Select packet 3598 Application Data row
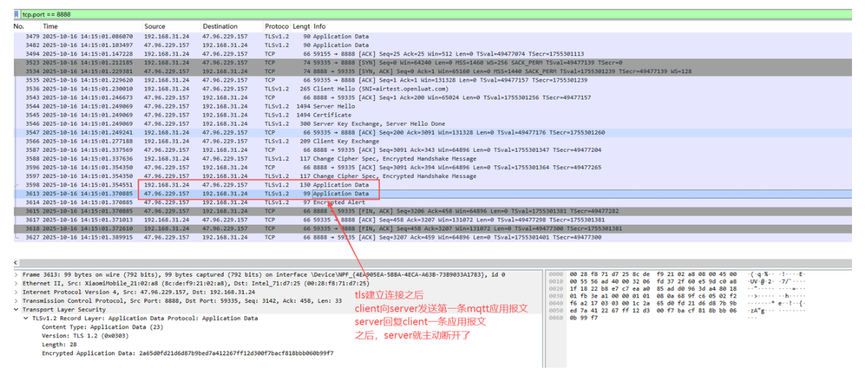868x383 pixels. (432, 185)
